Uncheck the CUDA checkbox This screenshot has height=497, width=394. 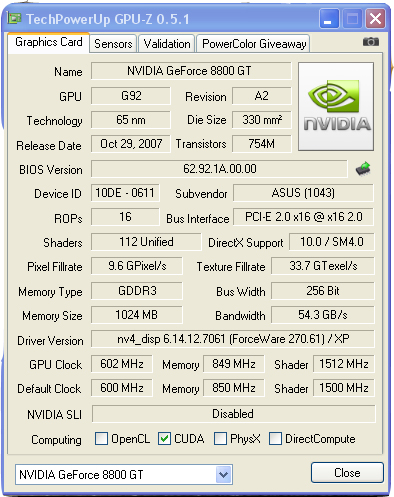click(164, 439)
